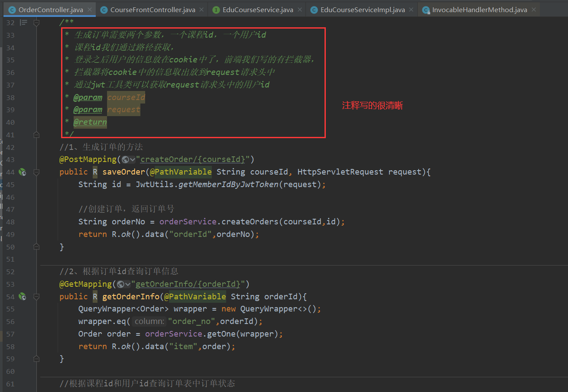Click the fold end marker at line 59
This screenshot has width=568, height=392.
coord(36,359)
